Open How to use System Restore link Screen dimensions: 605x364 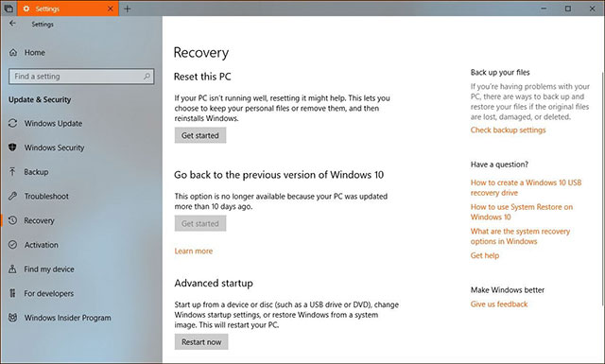[522, 212]
